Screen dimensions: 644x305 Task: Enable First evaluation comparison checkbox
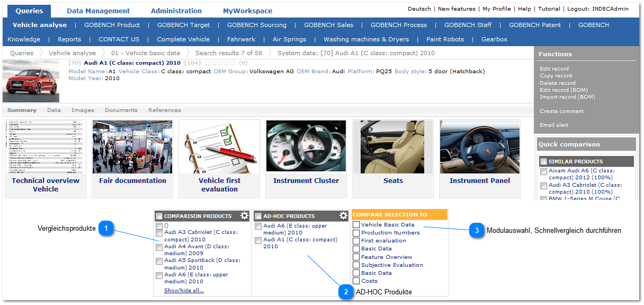356,241
